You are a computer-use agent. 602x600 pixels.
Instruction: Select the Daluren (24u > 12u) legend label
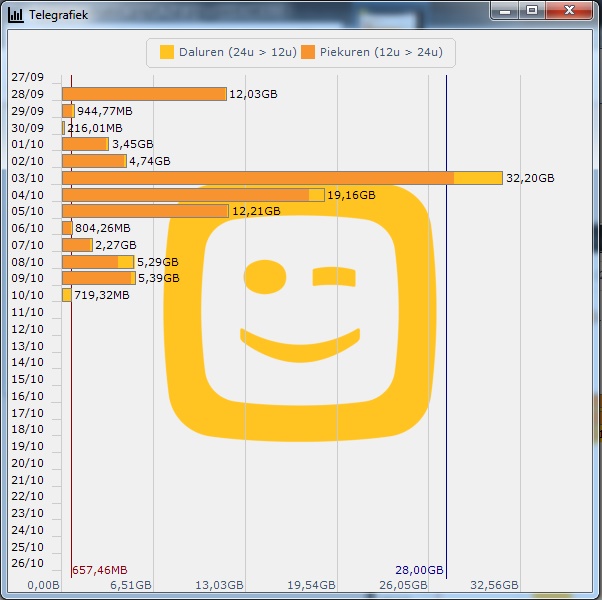pos(238,52)
